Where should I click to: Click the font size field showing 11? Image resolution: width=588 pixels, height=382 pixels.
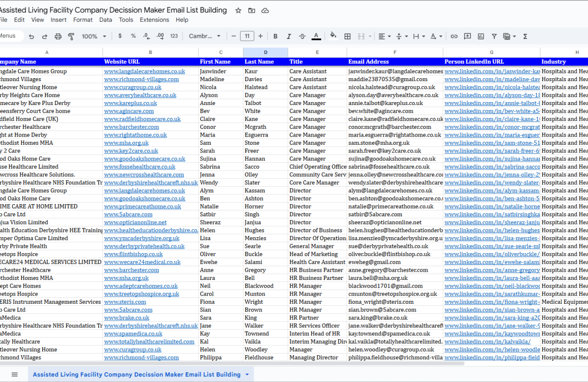247,36
